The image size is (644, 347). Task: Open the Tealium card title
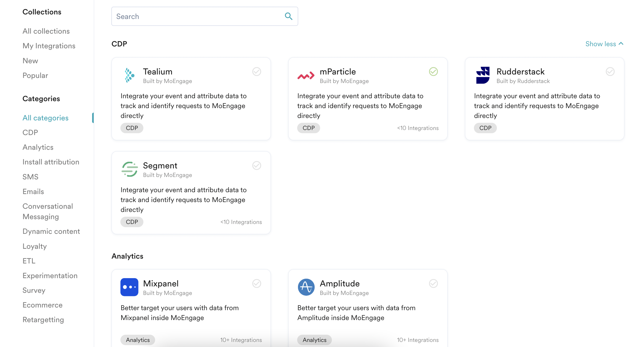[x=158, y=72]
